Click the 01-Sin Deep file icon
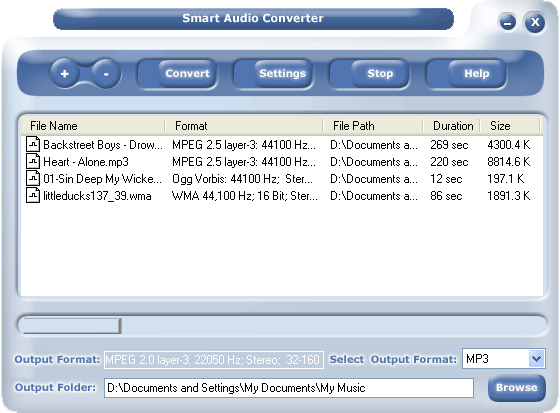This screenshot has height=413, width=560. pyautogui.click(x=33, y=178)
